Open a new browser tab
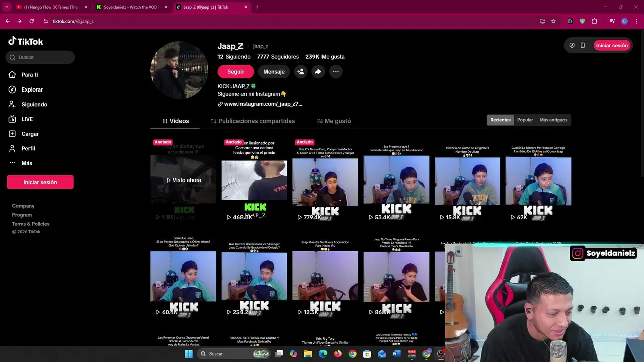Viewport: 644px width, 362px height. (257, 7)
